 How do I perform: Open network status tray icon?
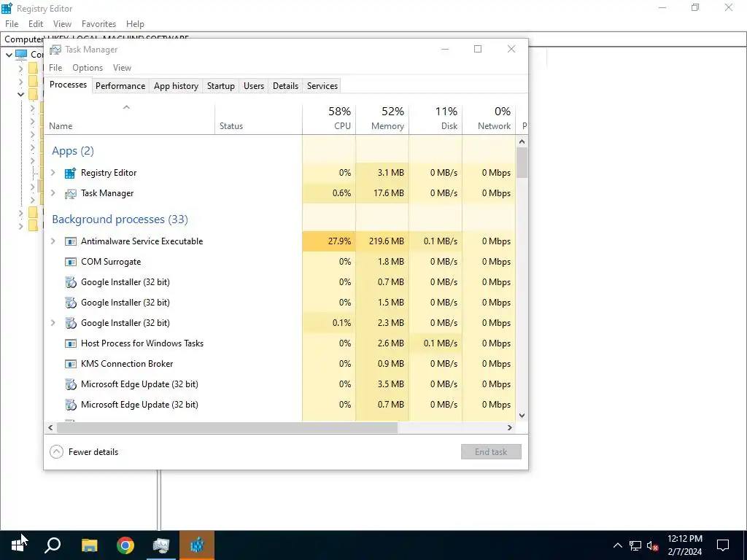coord(635,545)
